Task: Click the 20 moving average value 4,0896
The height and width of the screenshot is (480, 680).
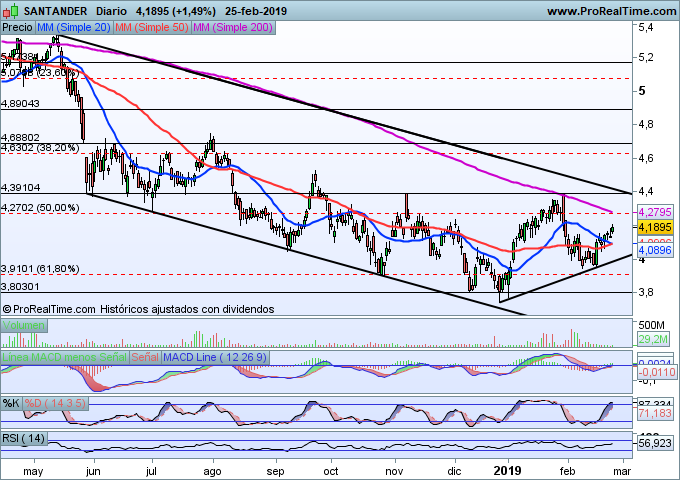Action: [x=655, y=250]
